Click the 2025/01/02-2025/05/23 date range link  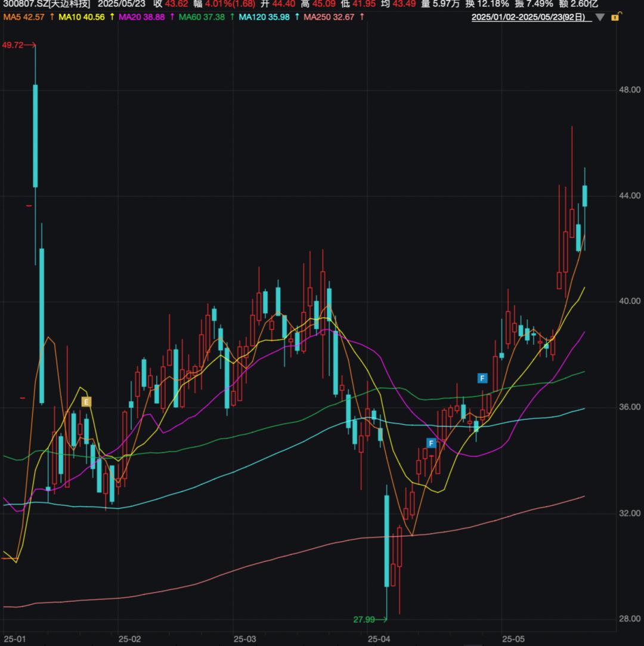point(531,17)
